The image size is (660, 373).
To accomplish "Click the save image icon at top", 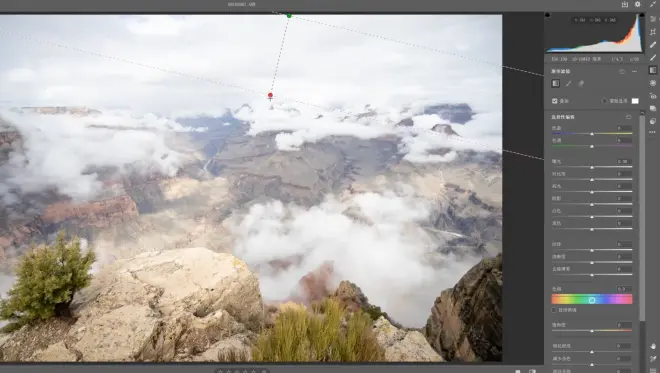I will coord(625,4).
